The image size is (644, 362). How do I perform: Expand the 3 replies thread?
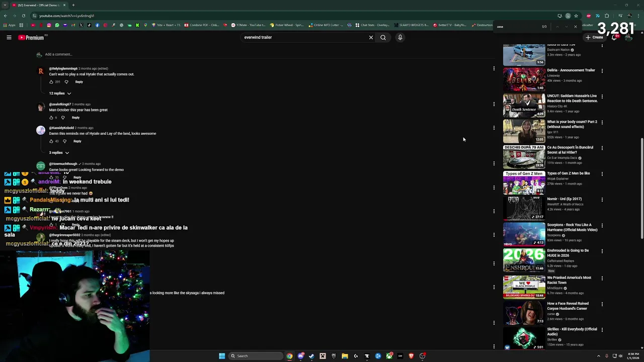coord(59,153)
